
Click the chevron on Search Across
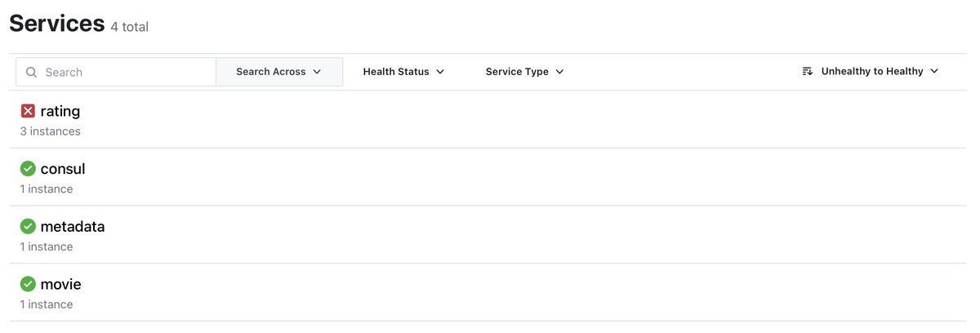(317, 72)
